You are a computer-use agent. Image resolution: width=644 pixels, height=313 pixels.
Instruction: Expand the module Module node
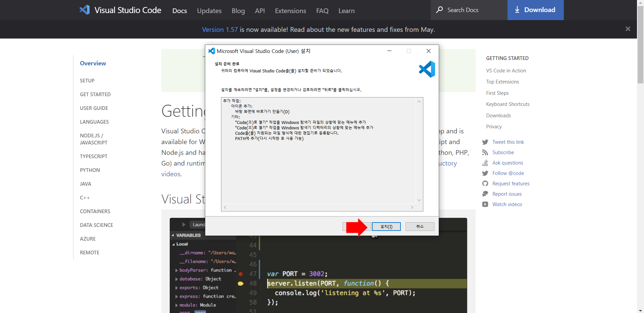point(176,305)
